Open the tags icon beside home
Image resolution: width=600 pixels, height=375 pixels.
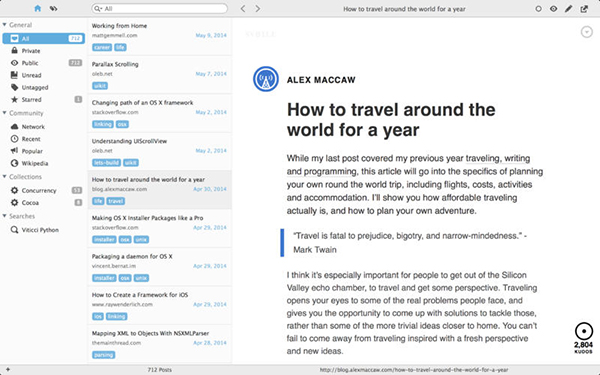[53, 8]
